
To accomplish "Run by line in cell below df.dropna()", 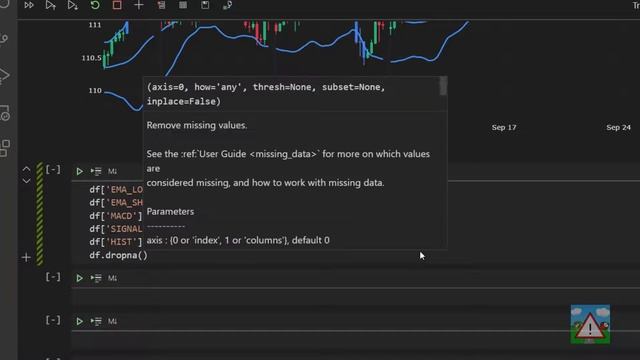I will click(96, 278).
